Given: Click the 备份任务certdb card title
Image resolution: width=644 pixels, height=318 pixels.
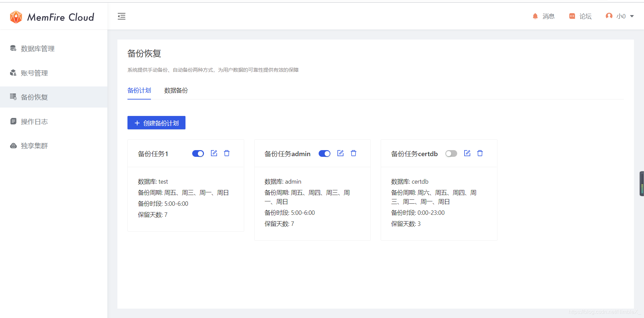Looking at the screenshot, I should 414,154.
